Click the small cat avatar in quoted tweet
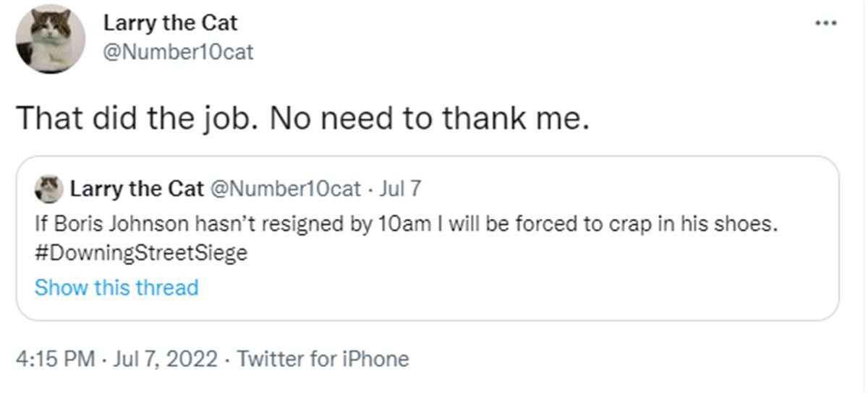Image resolution: width=868 pixels, height=393 pixels. (49, 189)
